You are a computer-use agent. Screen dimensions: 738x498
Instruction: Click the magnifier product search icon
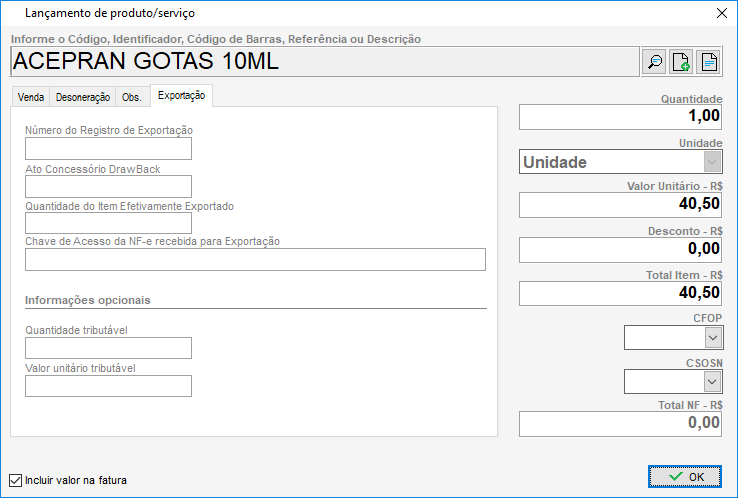click(655, 62)
